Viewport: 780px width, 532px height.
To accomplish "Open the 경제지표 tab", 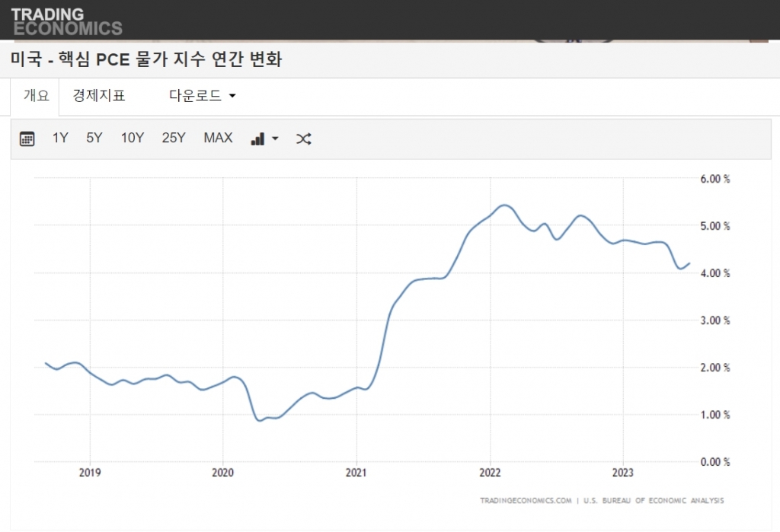I will click(98, 96).
